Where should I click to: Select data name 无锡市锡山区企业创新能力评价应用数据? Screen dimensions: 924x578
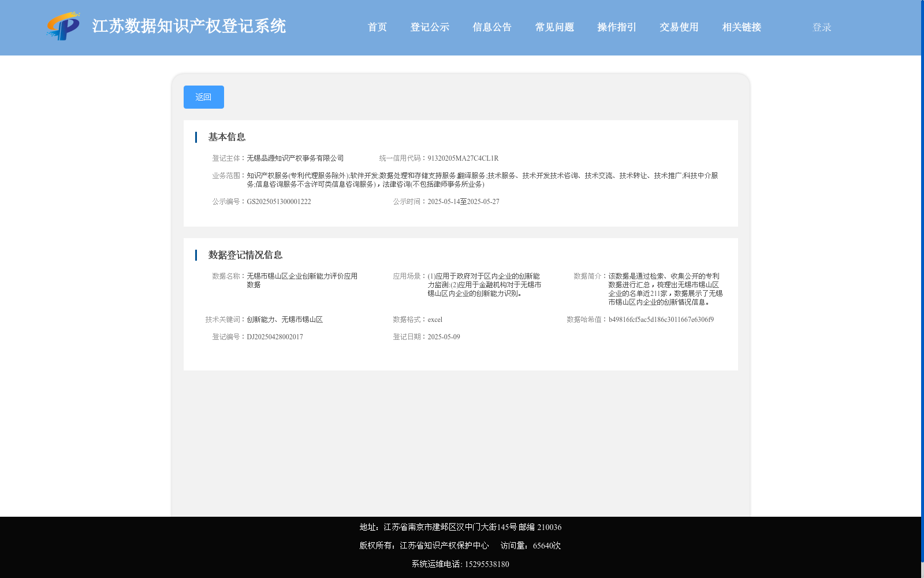coord(302,280)
